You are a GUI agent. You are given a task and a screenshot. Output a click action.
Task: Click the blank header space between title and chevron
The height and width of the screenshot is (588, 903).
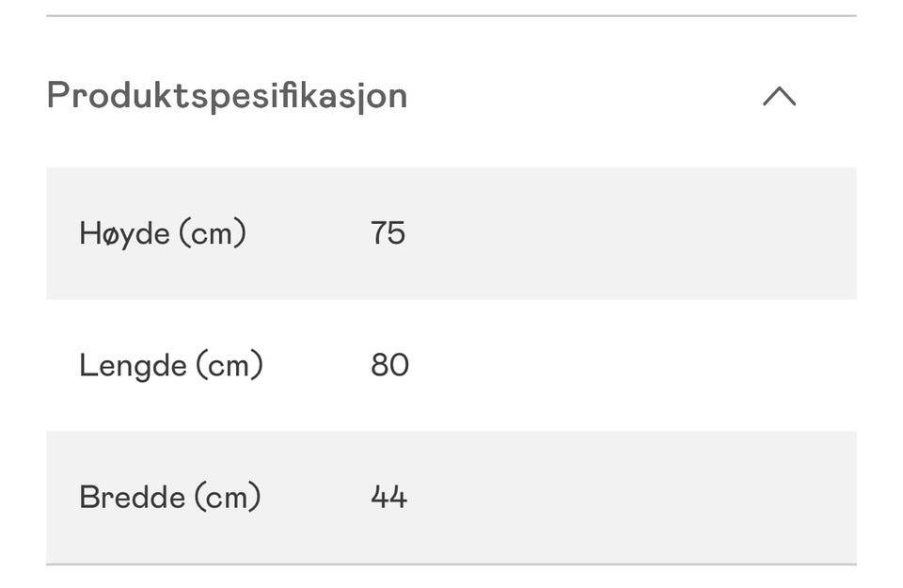tap(584, 96)
